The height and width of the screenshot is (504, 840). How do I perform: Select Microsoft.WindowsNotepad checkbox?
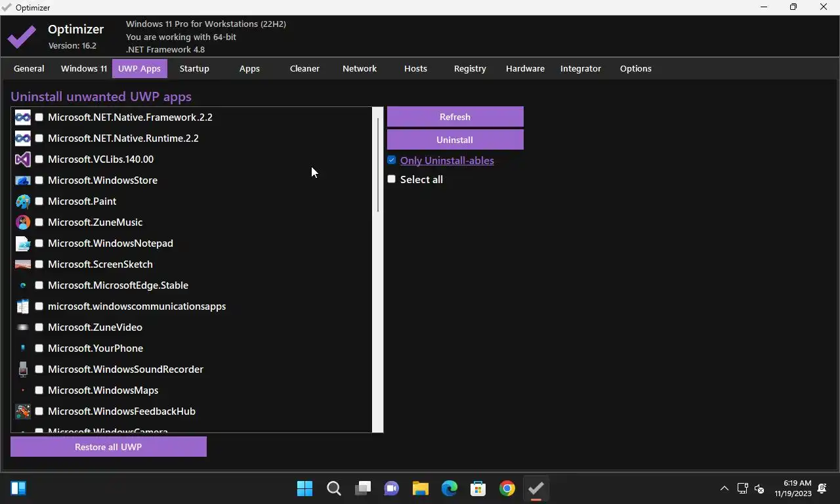[x=39, y=243]
